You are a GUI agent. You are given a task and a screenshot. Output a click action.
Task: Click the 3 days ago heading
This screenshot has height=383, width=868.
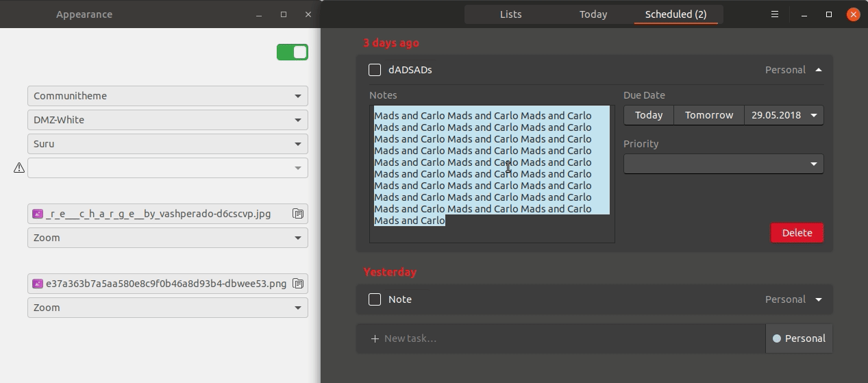[x=391, y=42]
